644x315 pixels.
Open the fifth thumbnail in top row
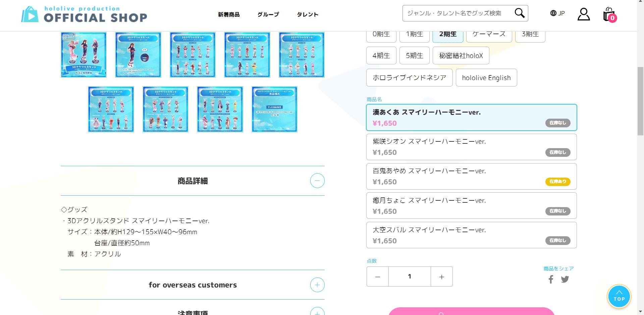pos(302,55)
